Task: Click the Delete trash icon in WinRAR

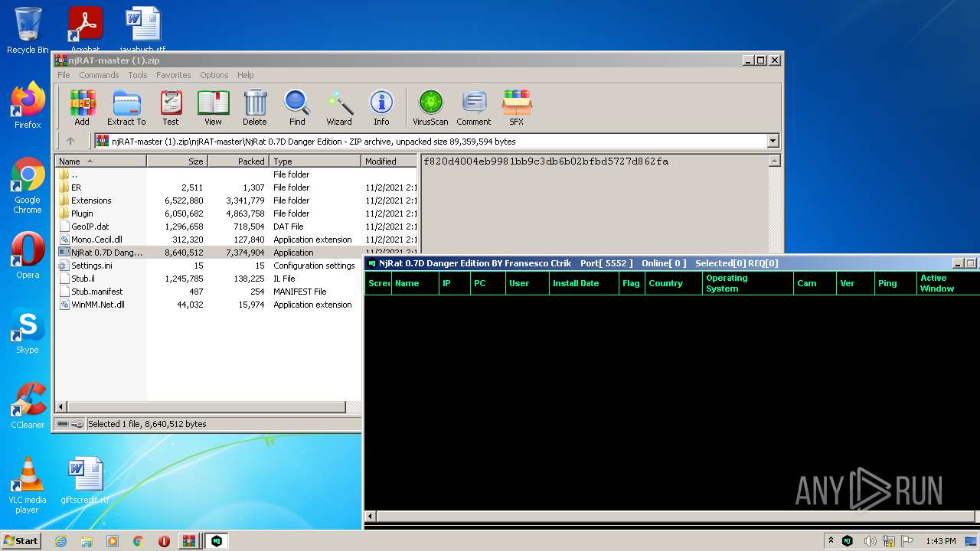Action: [255, 107]
